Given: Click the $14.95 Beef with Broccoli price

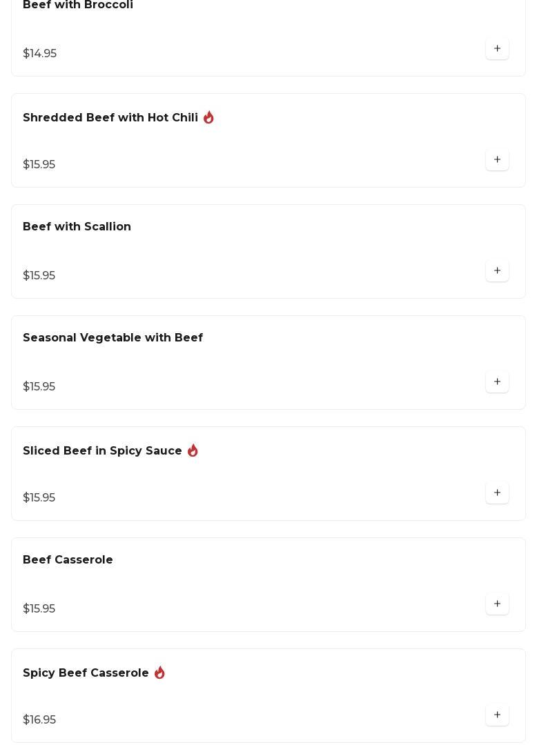Looking at the screenshot, I should pos(39,54).
